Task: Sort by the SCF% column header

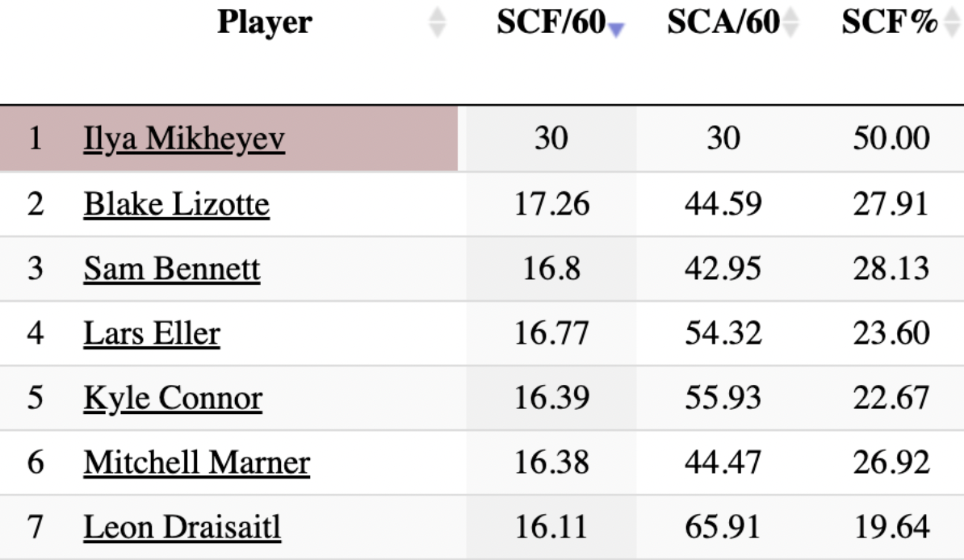Action: coord(890,23)
